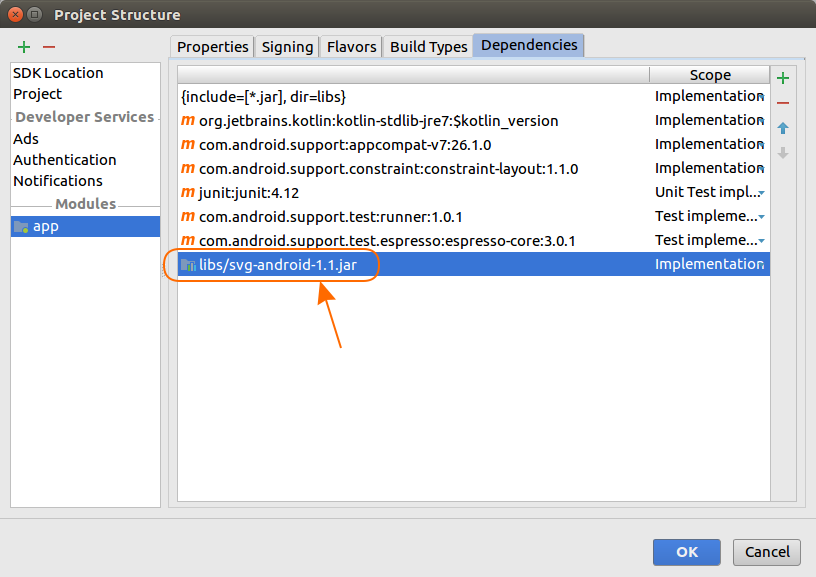Open Notifications developer service
816x577 pixels.
click(x=85, y=181)
